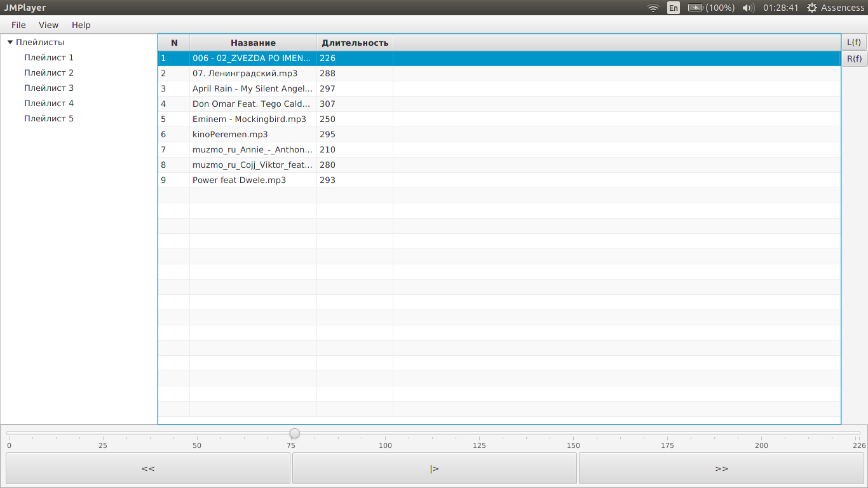This screenshot has height=488, width=868.
Task: Open the View menu
Action: point(48,25)
